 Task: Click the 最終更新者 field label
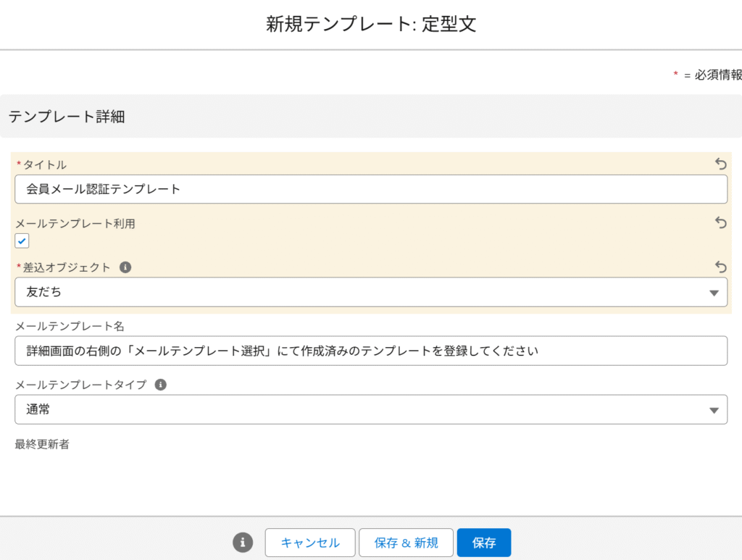tap(42, 444)
